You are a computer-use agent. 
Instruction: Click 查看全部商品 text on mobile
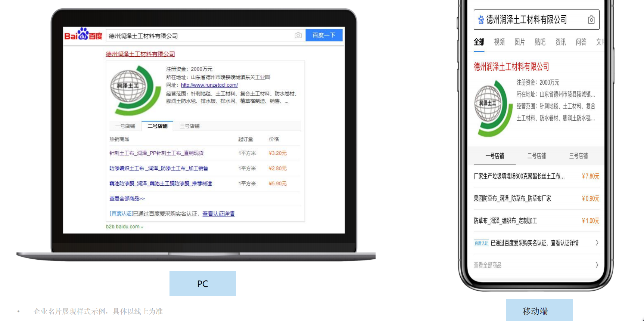click(488, 265)
